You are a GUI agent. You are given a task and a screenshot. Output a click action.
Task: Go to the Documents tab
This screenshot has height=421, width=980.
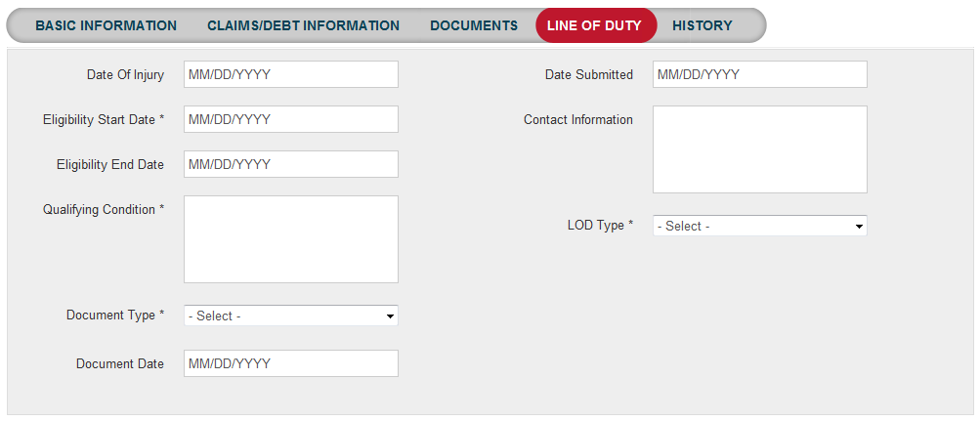pyautogui.click(x=474, y=25)
